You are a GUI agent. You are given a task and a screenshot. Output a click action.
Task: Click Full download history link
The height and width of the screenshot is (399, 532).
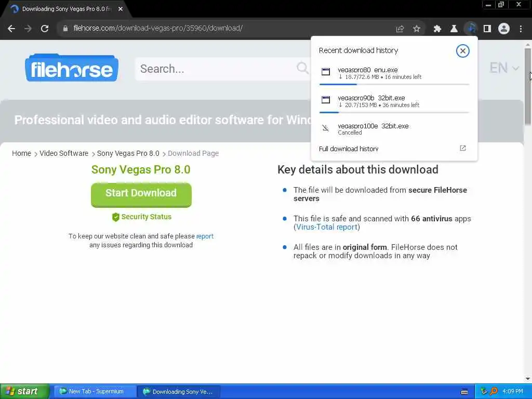coord(349,149)
